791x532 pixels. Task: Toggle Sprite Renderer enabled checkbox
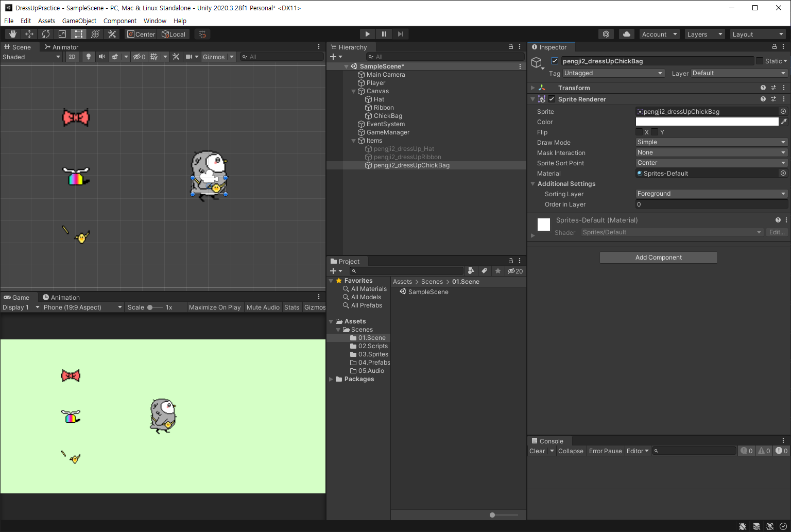552,99
